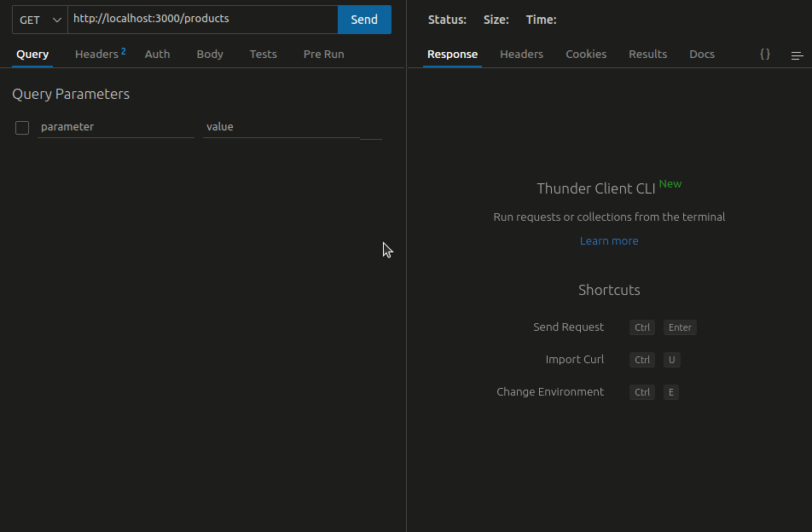Screen dimensions: 812x532
Task: Click the parameter name field
Action: [115, 127]
